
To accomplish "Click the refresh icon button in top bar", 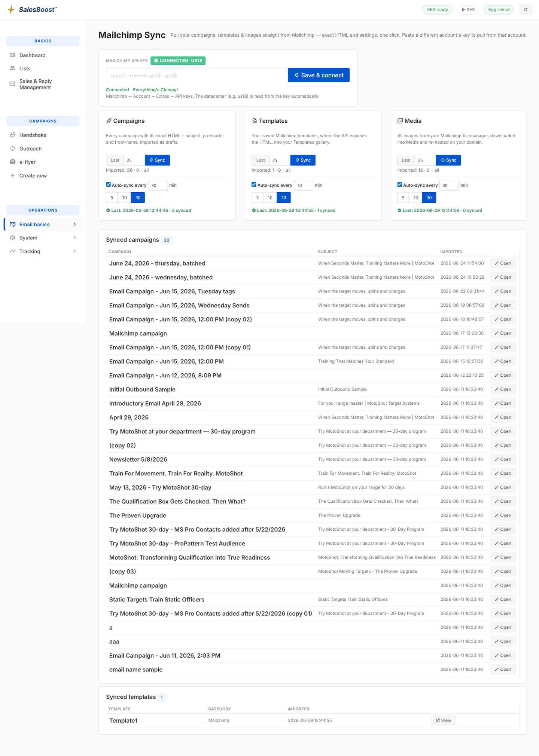I will [x=526, y=10].
